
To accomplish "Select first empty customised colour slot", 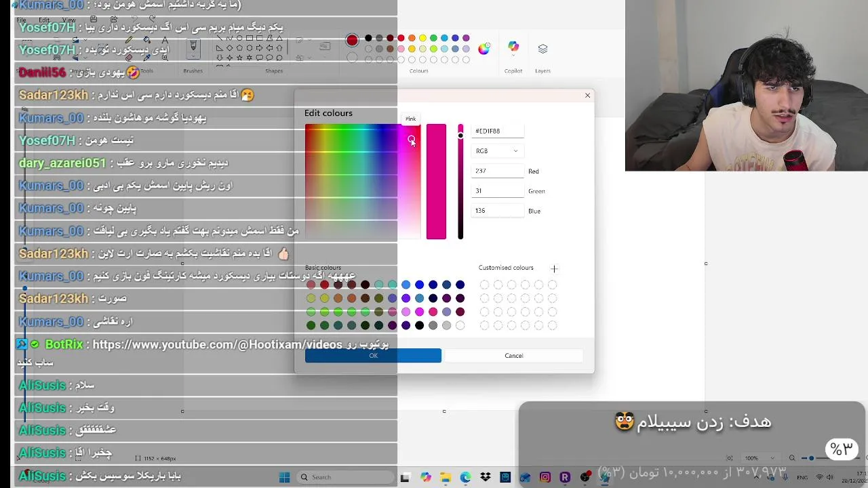I will coord(484,285).
